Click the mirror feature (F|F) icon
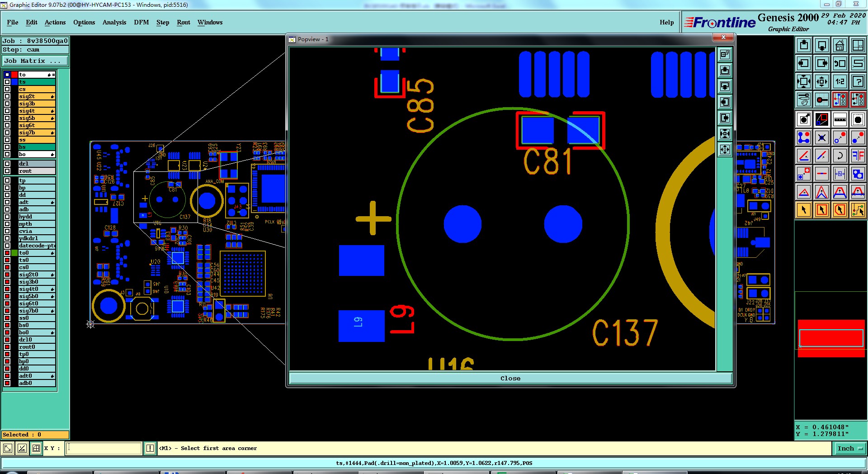Screen dimensions: 868x474 click(x=858, y=156)
